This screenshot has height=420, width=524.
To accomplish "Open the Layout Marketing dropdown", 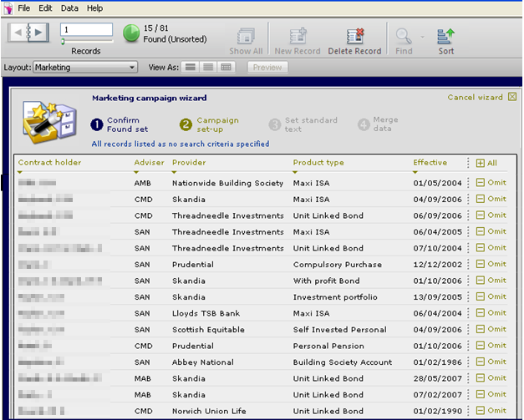I will coord(85,68).
